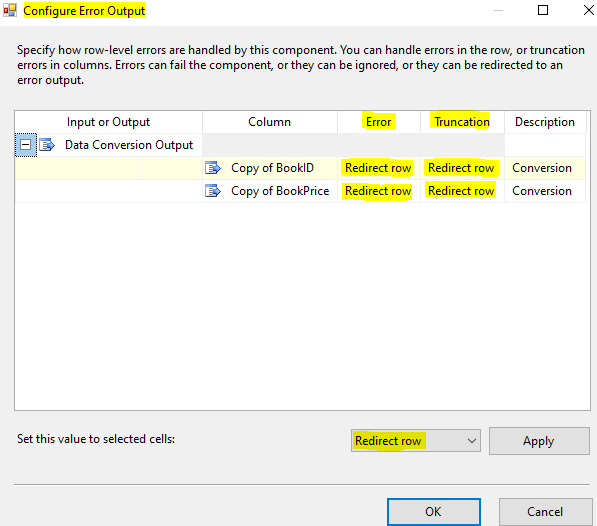
Task: Select the Error cell for Copy of BookPrice
Action: coord(378,191)
